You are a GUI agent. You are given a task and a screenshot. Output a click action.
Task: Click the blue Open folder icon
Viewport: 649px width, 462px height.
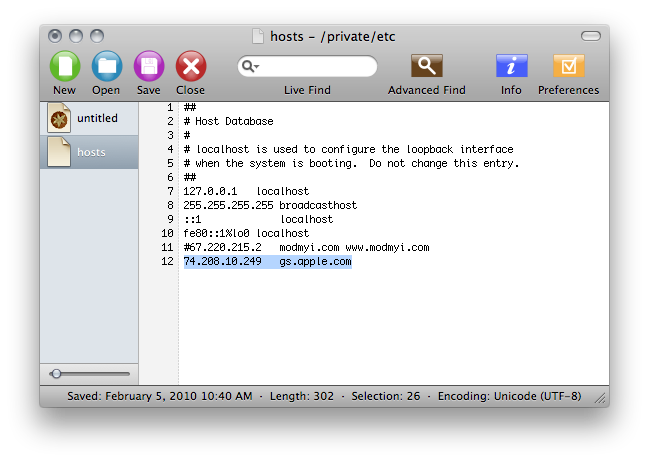107,66
